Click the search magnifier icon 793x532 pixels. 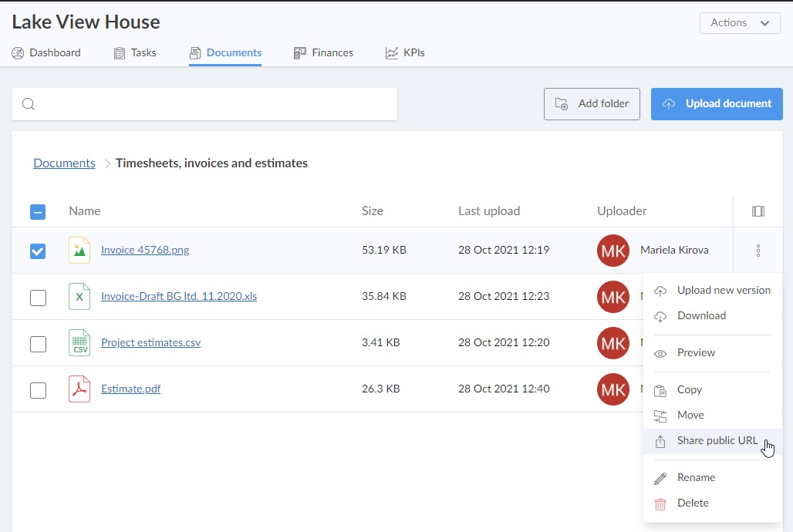tap(29, 104)
